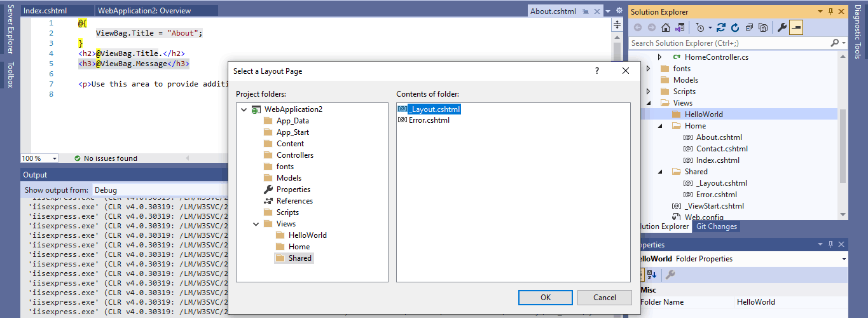Viewport: 868px width, 318px height.
Task: Click Forward arrow in Solution Explorer toolbar
Action: [x=652, y=27]
